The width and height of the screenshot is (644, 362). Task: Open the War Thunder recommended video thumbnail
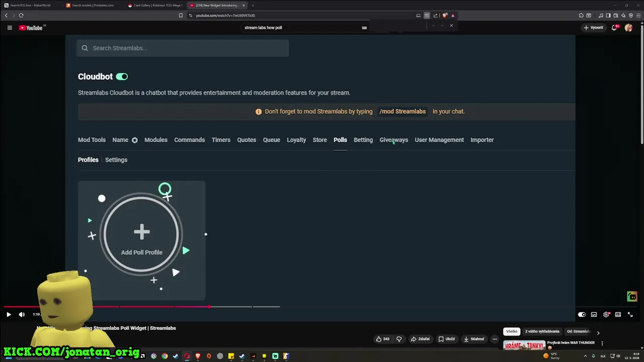(x=524, y=345)
